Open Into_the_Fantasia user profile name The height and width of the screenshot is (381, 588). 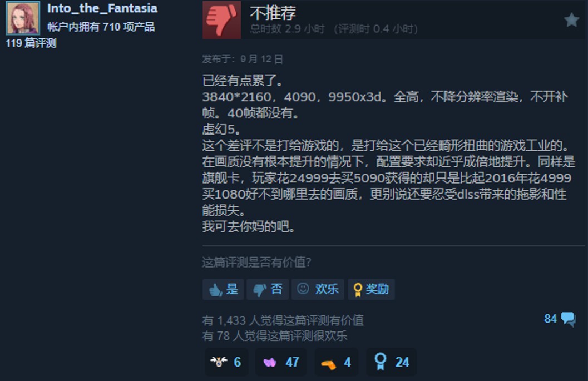click(102, 8)
